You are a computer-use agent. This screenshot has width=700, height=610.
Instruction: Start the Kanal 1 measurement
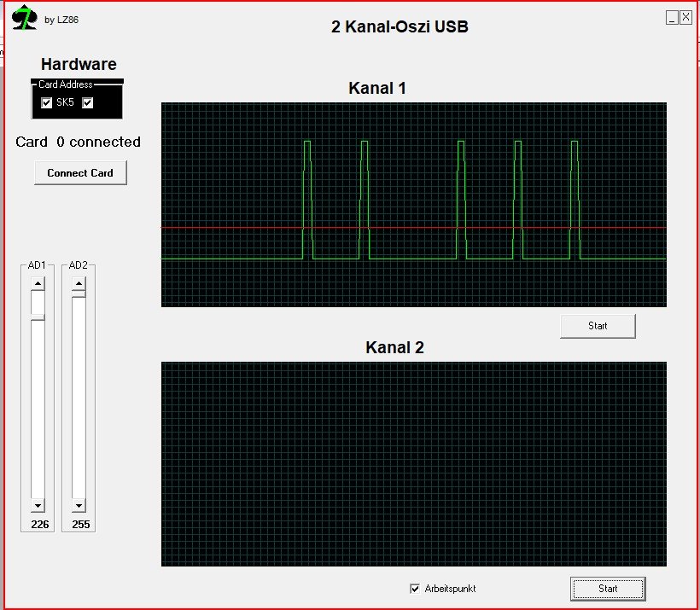point(598,326)
